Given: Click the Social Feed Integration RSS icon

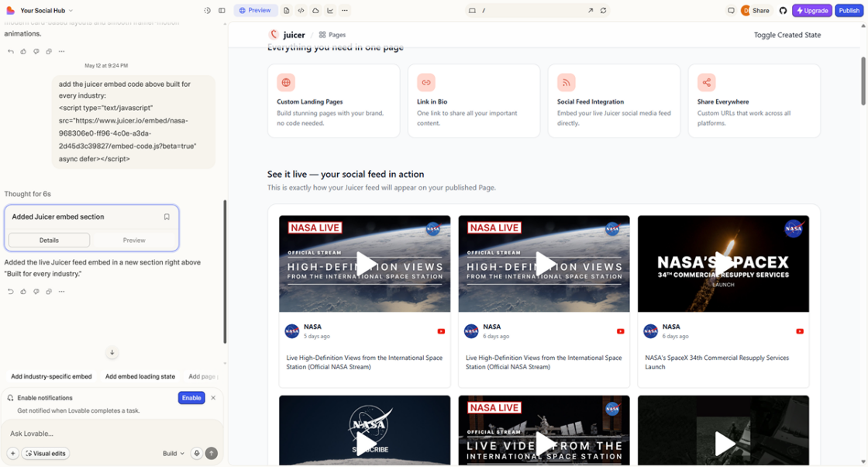Looking at the screenshot, I should coord(567,82).
